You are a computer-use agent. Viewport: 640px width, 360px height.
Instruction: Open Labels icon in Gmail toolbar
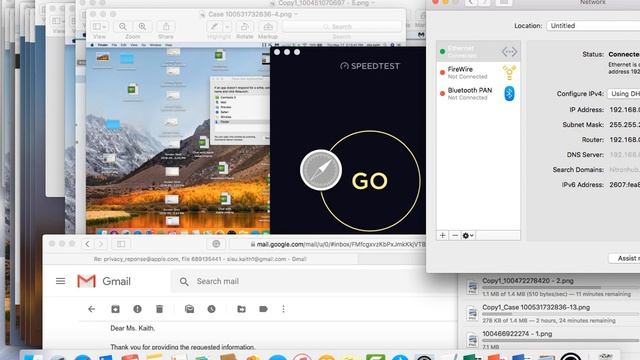click(x=264, y=309)
